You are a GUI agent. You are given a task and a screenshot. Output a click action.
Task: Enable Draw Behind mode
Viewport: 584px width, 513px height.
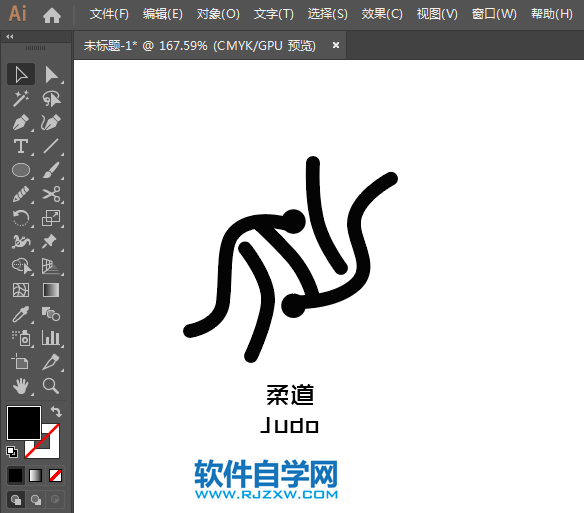[36, 500]
